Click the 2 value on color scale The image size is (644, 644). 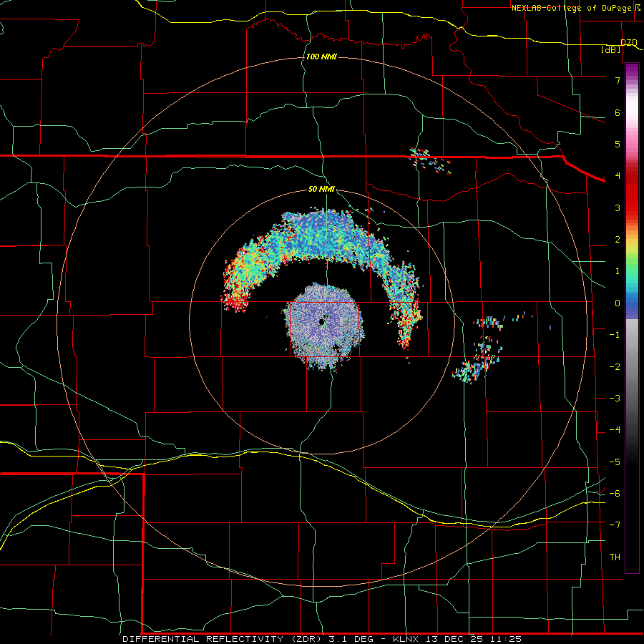tap(618, 240)
